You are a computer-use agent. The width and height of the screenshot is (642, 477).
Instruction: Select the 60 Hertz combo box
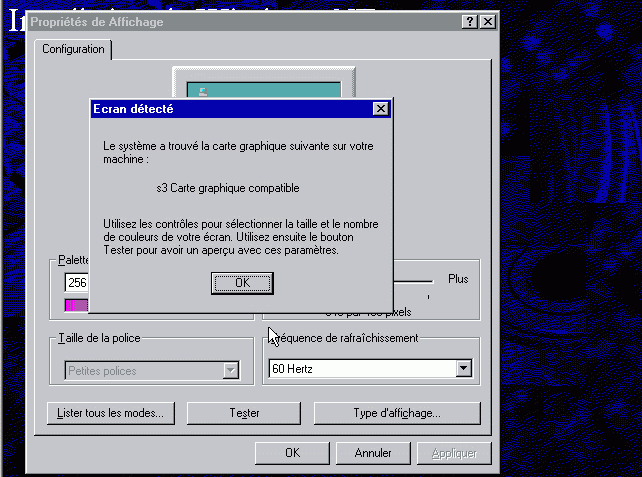(x=370, y=368)
